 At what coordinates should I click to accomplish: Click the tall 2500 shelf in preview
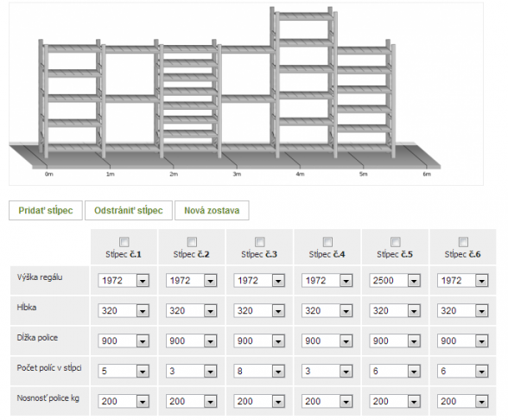point(303,81)
